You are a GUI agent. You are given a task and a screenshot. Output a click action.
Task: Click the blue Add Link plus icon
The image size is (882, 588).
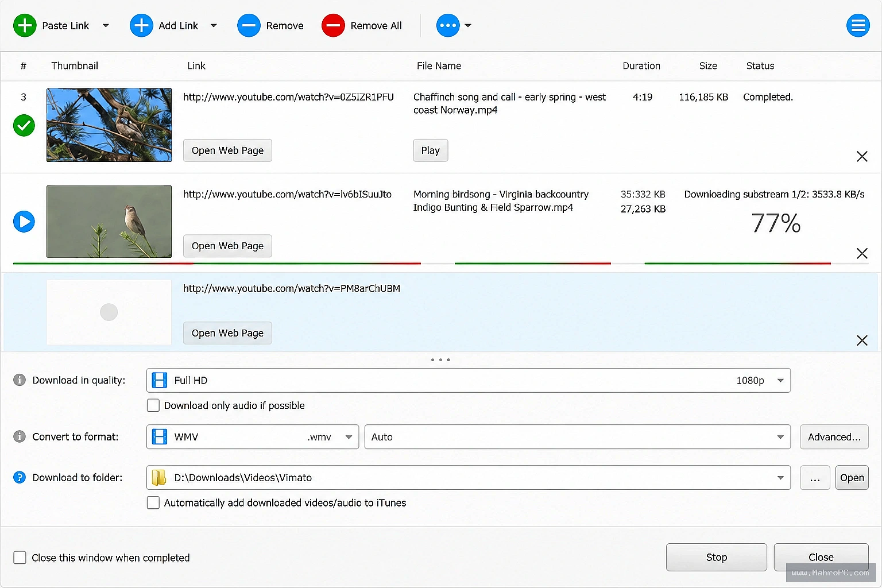pyautogui.click(x=141, y=25)
